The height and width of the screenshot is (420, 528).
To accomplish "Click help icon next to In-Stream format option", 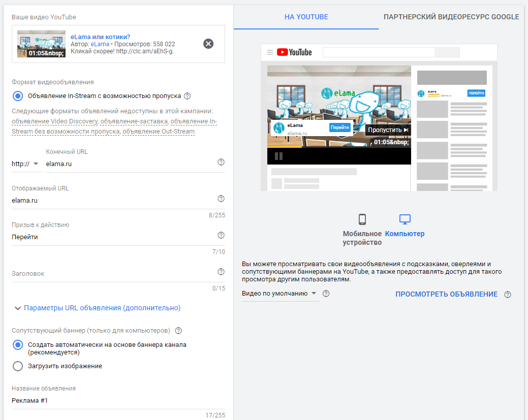I will tap(188, 96).
